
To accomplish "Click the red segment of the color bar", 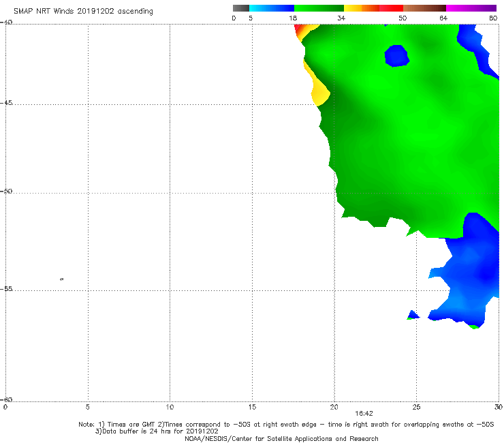I will point(391,8).
